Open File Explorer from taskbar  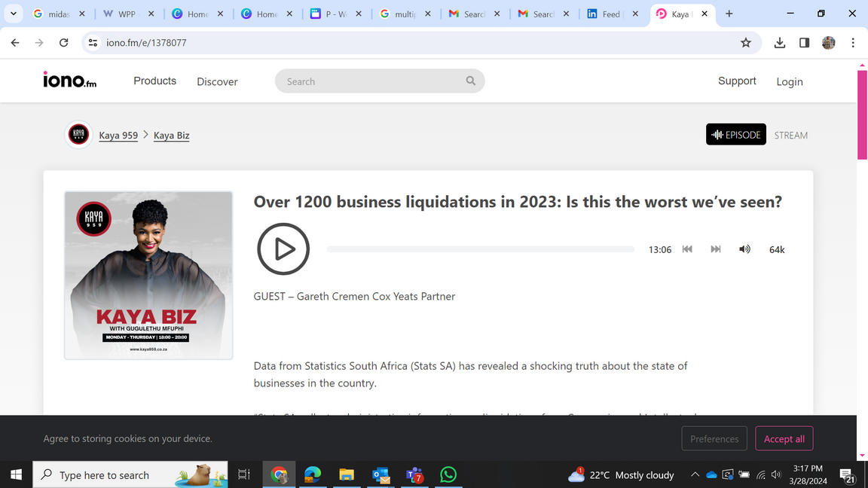point(347,474)
